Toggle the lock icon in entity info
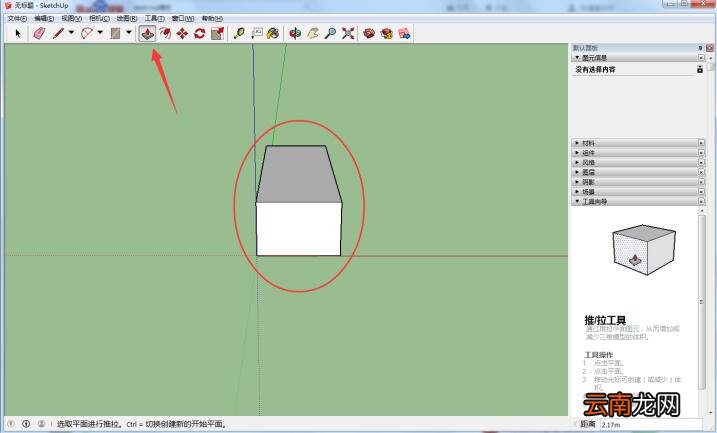This screenshot has width=717, height=433. [x=700, y=69]
